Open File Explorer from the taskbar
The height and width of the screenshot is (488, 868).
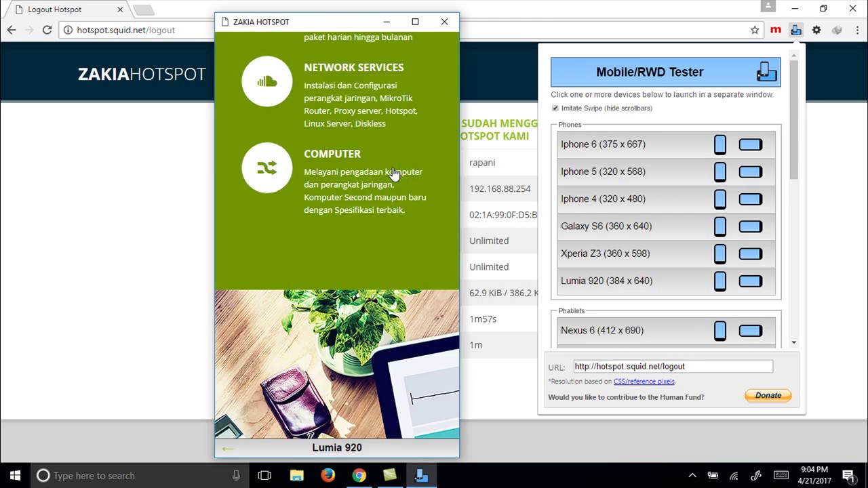(x=296, y=476)
